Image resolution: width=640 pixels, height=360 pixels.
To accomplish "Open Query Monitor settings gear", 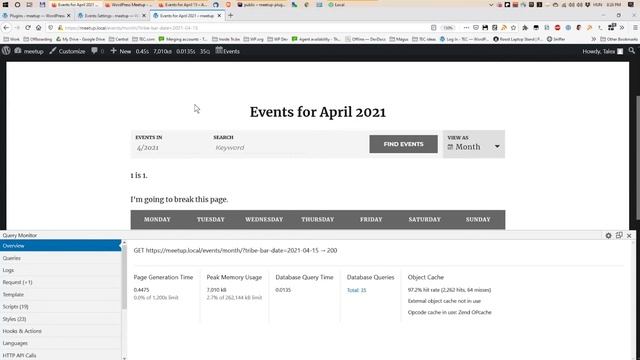I will pyautogui.click(x=608, y=236).
